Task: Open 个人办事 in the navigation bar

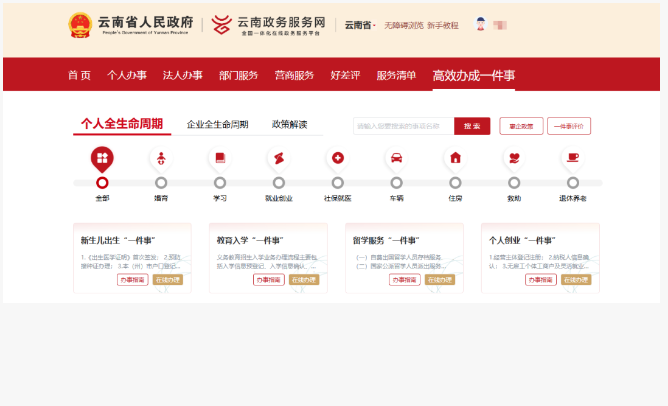Action: point(127,75)
